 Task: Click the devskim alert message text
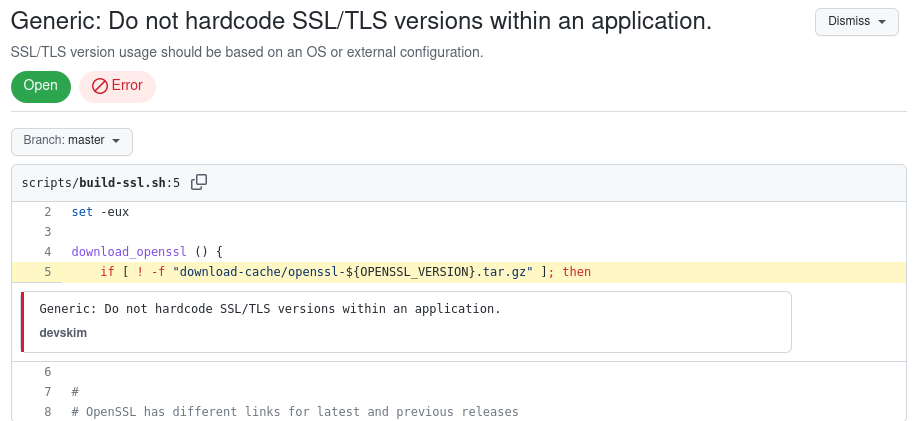[270, 308]
